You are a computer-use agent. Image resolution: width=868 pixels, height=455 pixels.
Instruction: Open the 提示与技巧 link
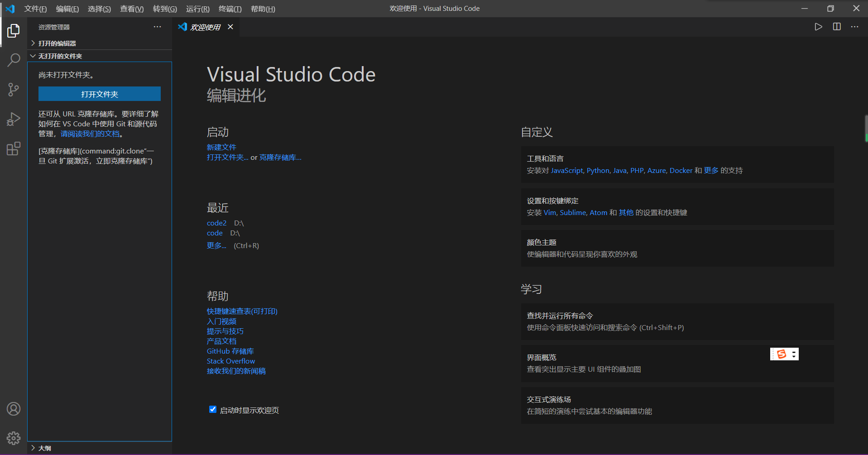tap(225, 331)
